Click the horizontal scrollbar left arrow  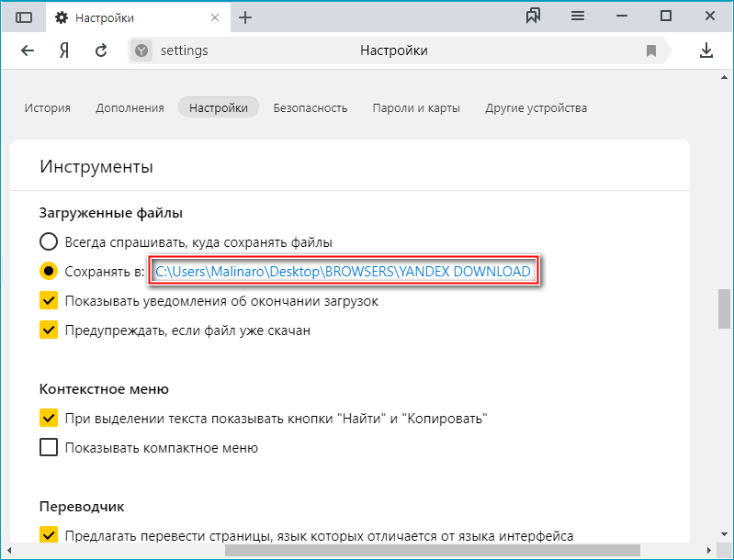pyautogui.click(x=8, y=550)
